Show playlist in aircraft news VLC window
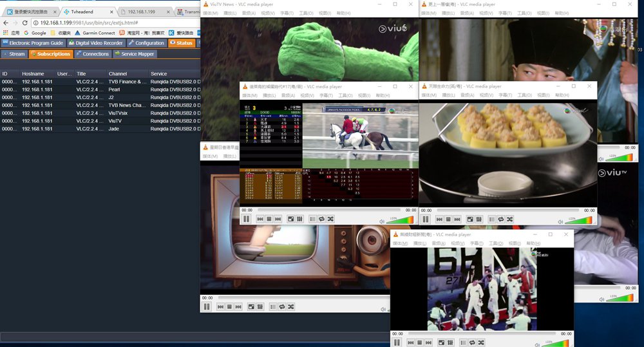Viewport: 644px width, 347px height. pyautogui.click(x=463, y=342)
